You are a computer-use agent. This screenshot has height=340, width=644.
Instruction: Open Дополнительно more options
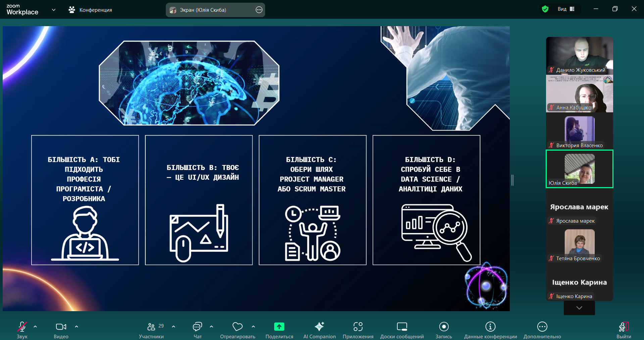542,330
